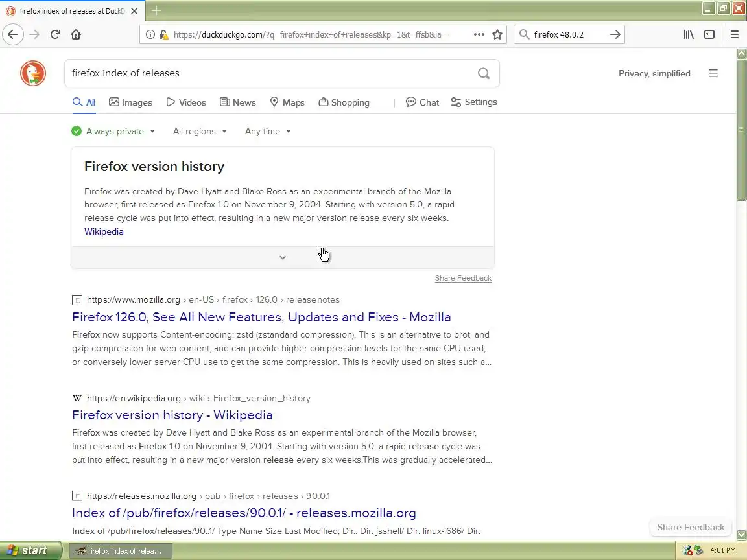Screen dimensions: 747x560
Task: Close the DuckDuckGo results tab
Action: click(134, 10)
